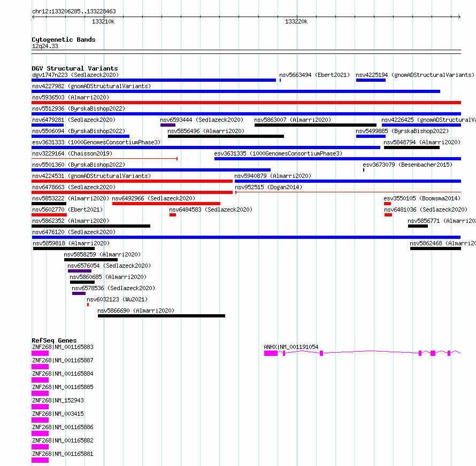Select nsv6481036 (Sedlazeck2020) label
This screenshot has width=476, height=466.
(x=426, y=209)
